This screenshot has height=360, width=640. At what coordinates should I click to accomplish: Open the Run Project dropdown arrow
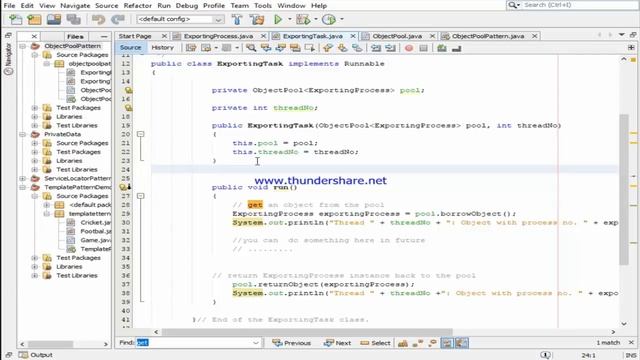(x=290, y=19)
